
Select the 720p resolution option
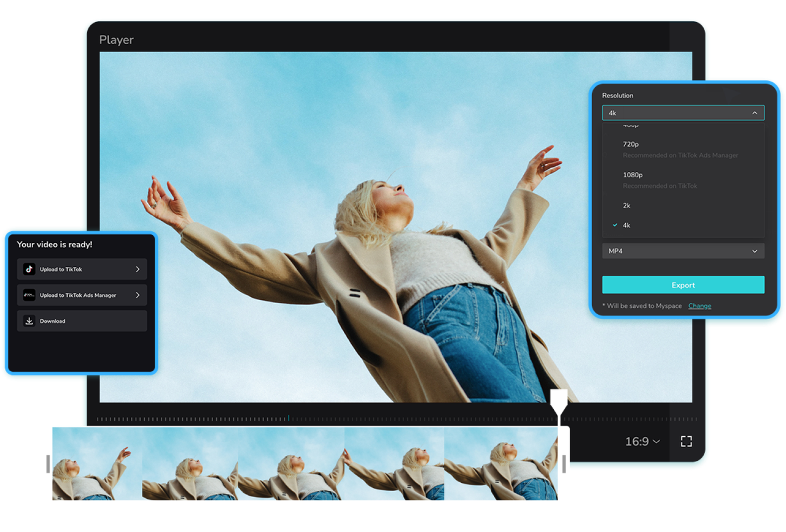(x=632, y=144)
